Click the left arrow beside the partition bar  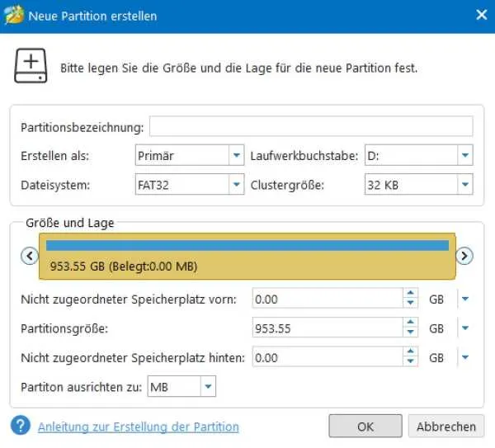[30, 256]
